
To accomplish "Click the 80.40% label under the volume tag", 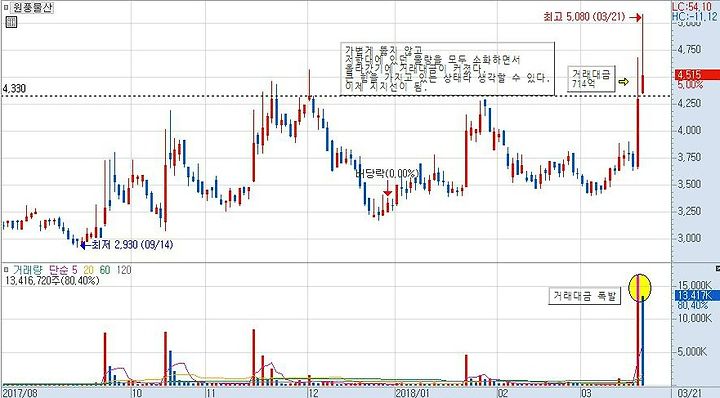I will coord(692,305).
